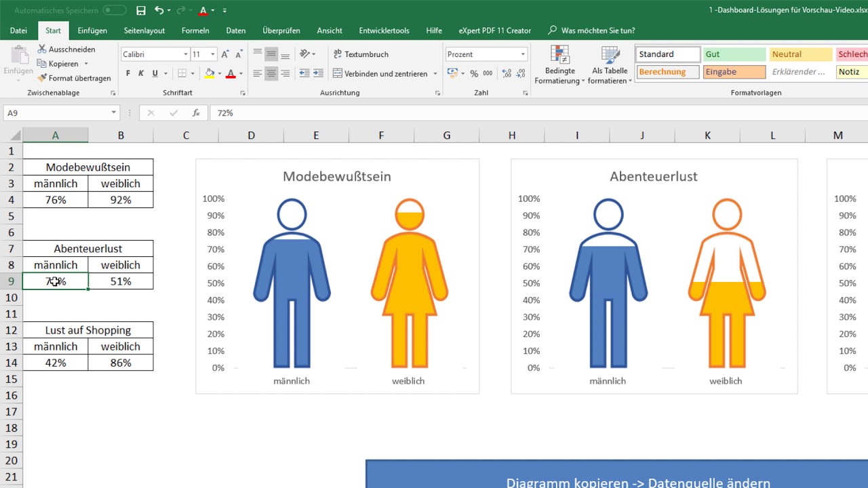Click the insert function fx icon
868x488 pixels.
point(196,113)
